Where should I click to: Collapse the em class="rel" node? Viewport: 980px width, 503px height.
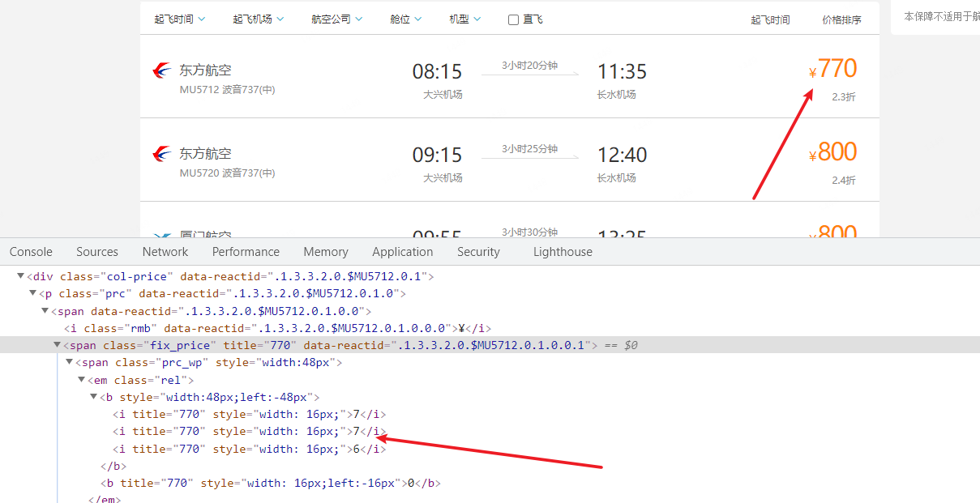tap(82, 380)
